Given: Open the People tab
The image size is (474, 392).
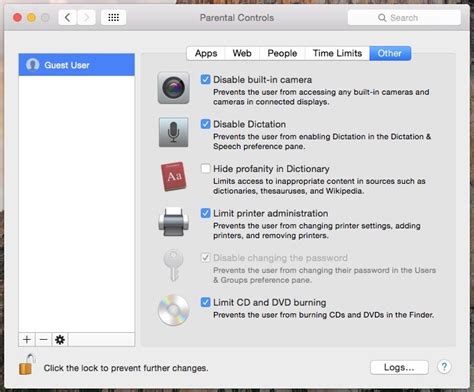Looking at the screenshot, I should tap(282, 53).
